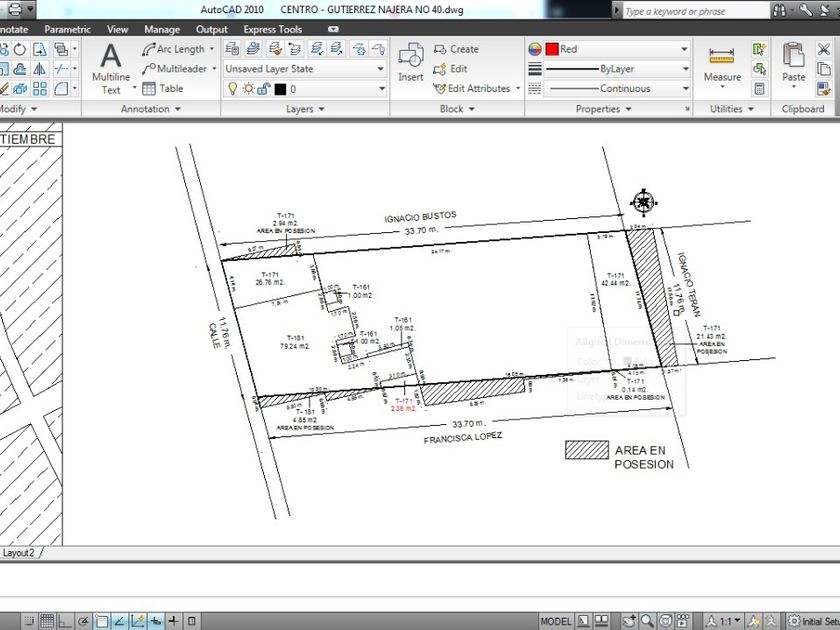Click the Edit Attributes button
This screenshot has width=840, height=630.
pyautogui.click(x=476, y=88)
